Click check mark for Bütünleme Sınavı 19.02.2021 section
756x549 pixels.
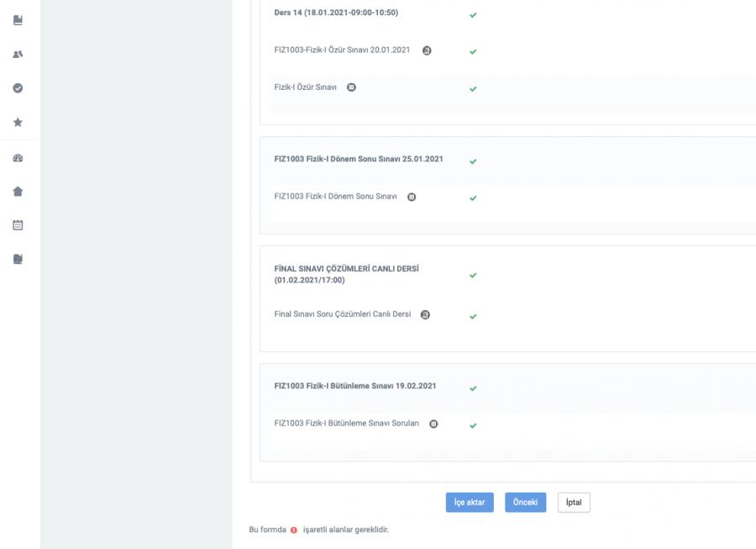(473, 388)
